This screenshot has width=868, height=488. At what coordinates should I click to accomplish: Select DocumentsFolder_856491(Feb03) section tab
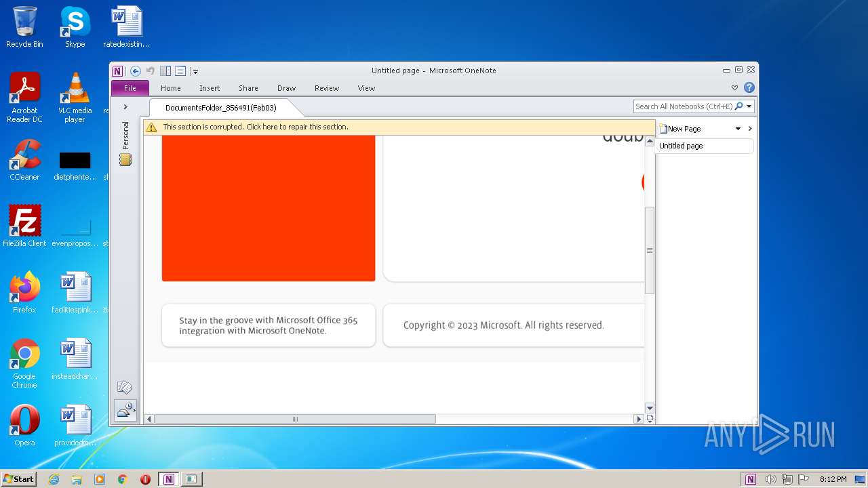tap(221, 108)
